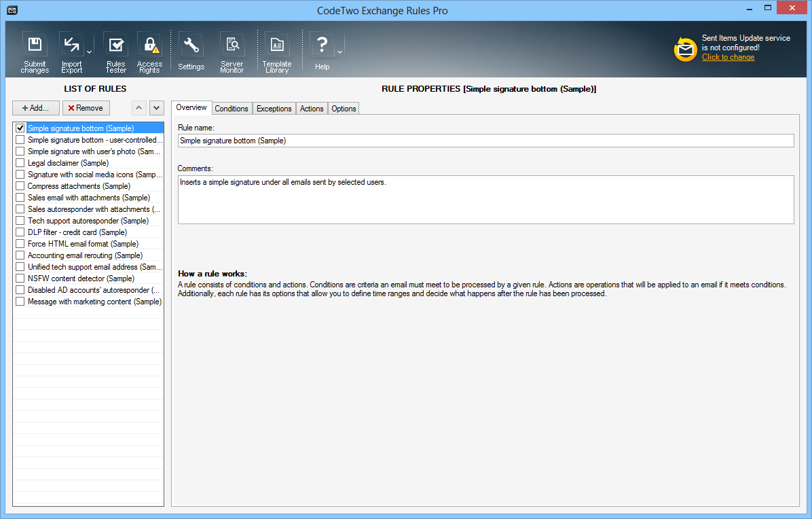Select Message with marketing content (Sample)
The height and width of the screenshot is (519, 812).
pyautogui.click(x=95, y=302)
